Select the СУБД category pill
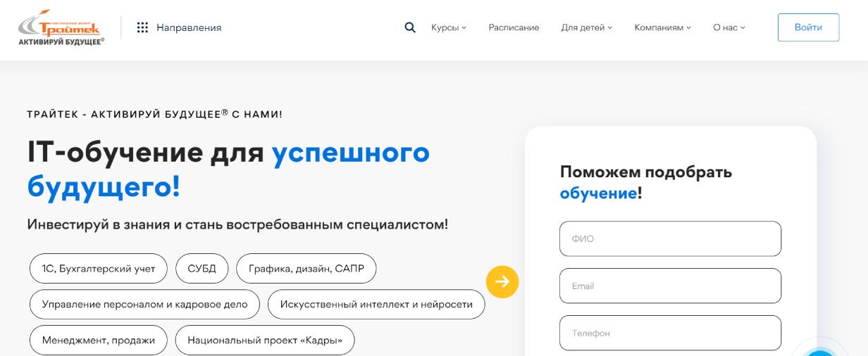 tap(202, 268)
